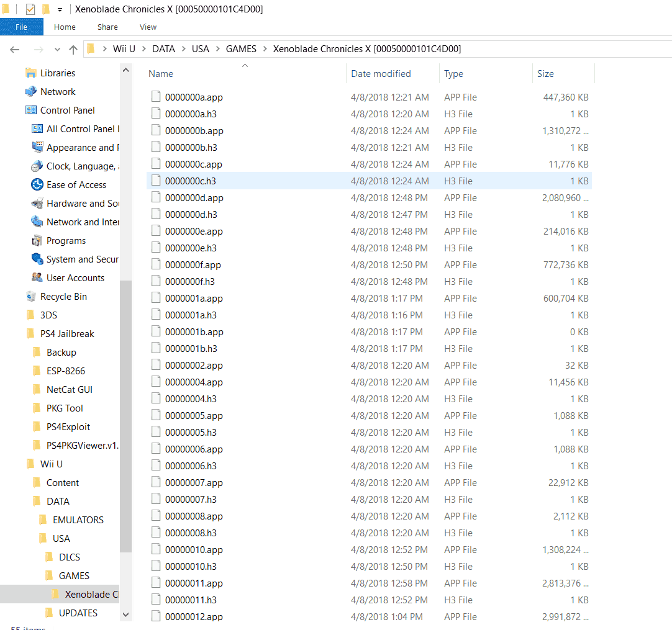This screenshot has width=672, height=630.
Task: Select the EMULATORS folder in the tree
Action: (78, 520)
